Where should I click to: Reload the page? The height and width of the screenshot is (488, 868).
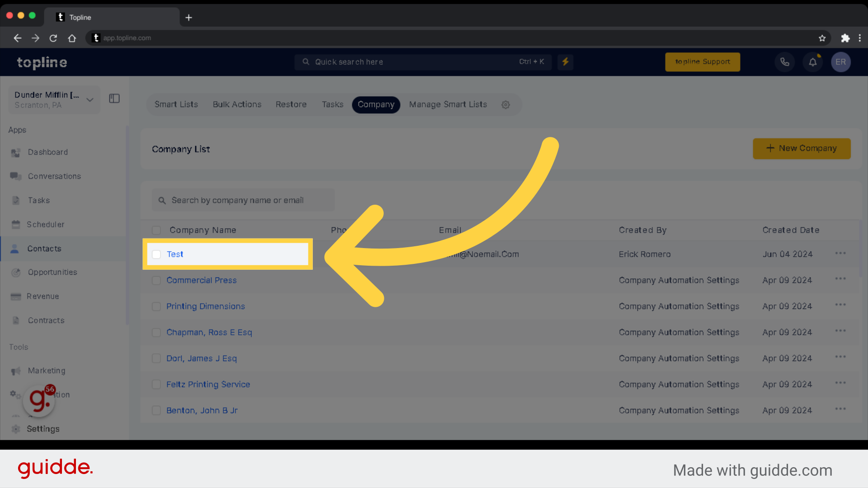point(53,38)
